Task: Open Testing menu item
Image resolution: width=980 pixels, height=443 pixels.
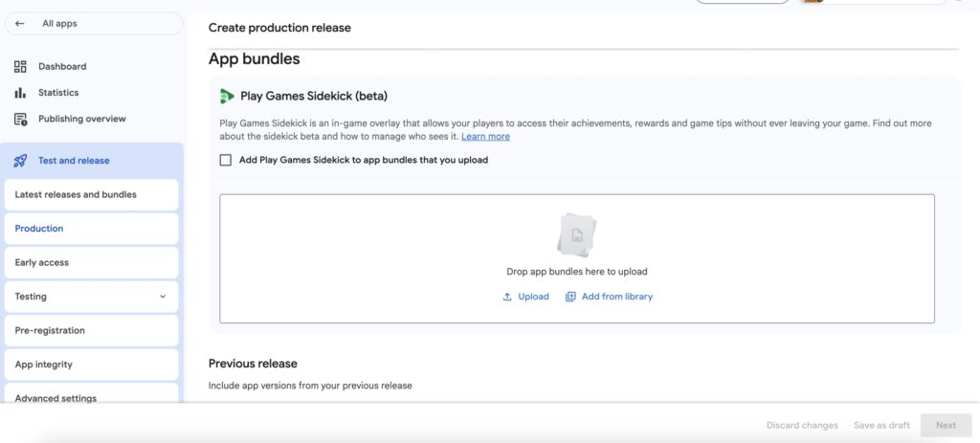Action: click(x=91, y=297)
